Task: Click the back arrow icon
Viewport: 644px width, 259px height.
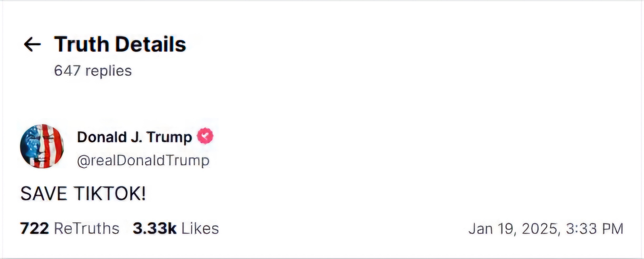Action: tap(32, 44)
